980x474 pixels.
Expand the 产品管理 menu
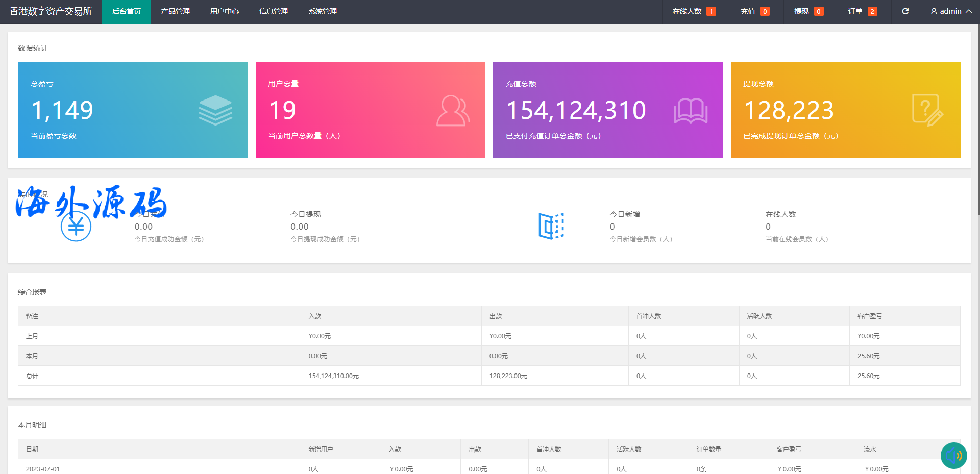pos(175,11)
